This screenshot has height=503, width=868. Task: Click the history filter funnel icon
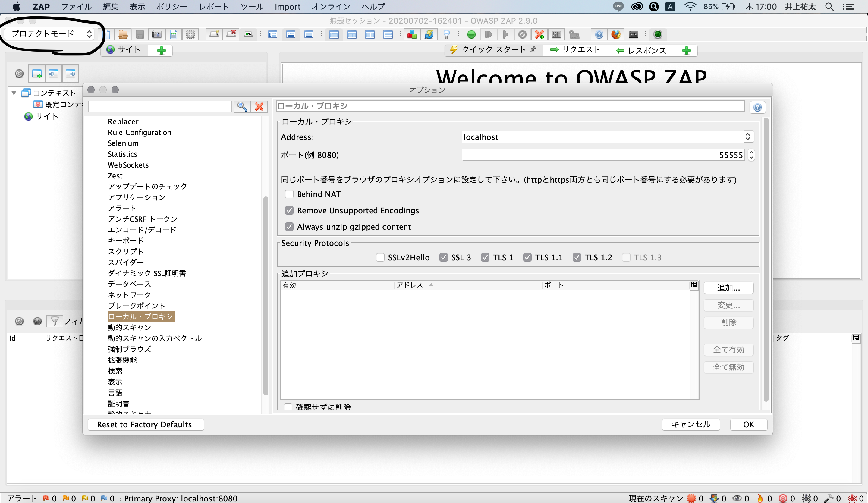[x=55, y=321]
